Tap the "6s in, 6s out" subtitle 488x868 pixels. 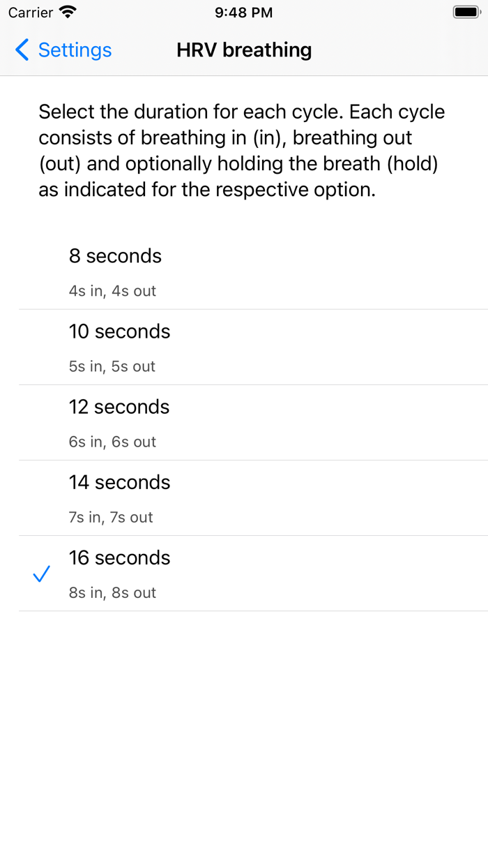[112, 442]
